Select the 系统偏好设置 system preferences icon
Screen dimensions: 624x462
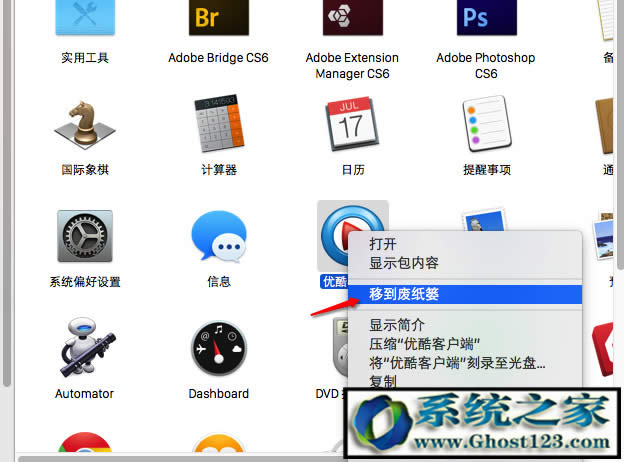[85, 237]
